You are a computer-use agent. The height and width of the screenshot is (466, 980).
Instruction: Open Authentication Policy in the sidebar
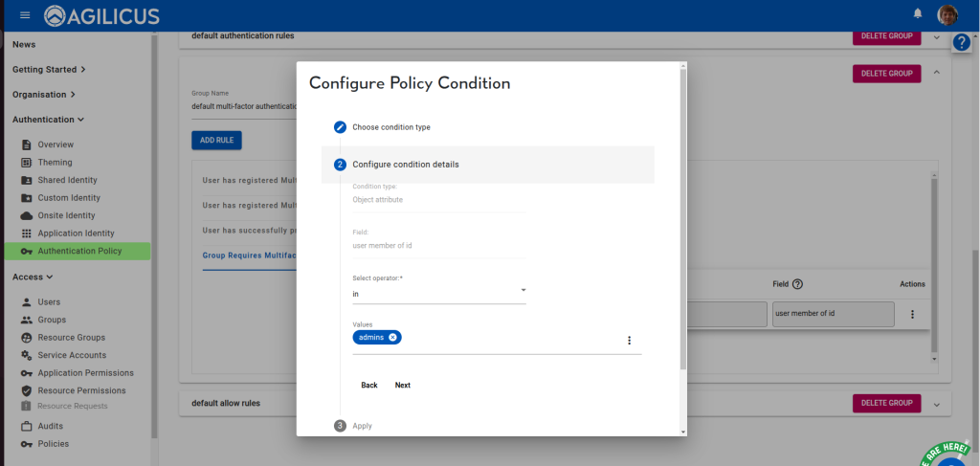click(79, 251)
